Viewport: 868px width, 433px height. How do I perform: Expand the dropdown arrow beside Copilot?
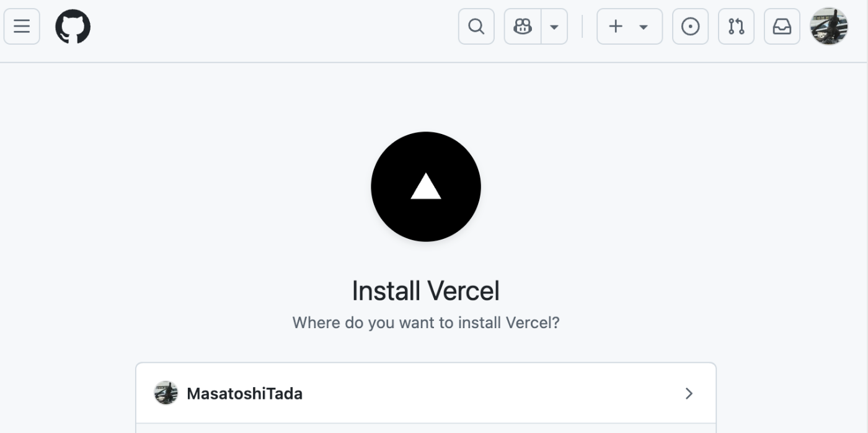tap(554, 27)
